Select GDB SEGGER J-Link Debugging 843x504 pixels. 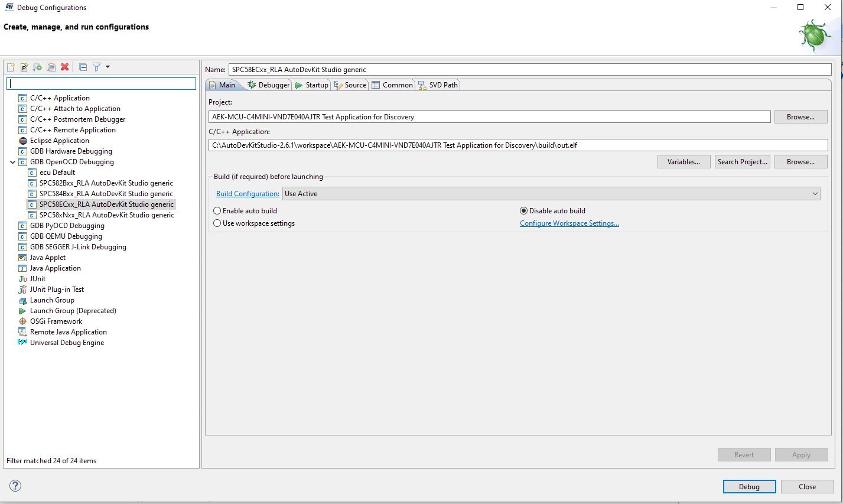[78, 247]
